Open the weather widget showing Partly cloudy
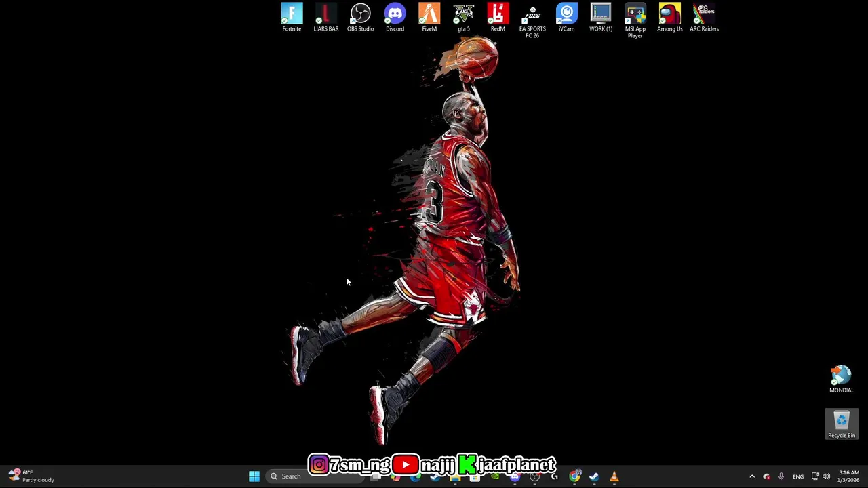Viewport: 868px width, 488px height. point(31,476)
